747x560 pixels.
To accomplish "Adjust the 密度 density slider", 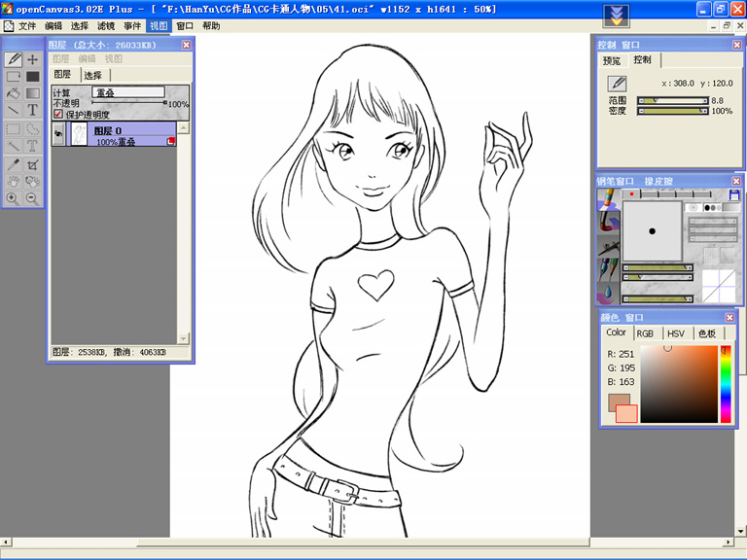I will (x=673, y=111).
